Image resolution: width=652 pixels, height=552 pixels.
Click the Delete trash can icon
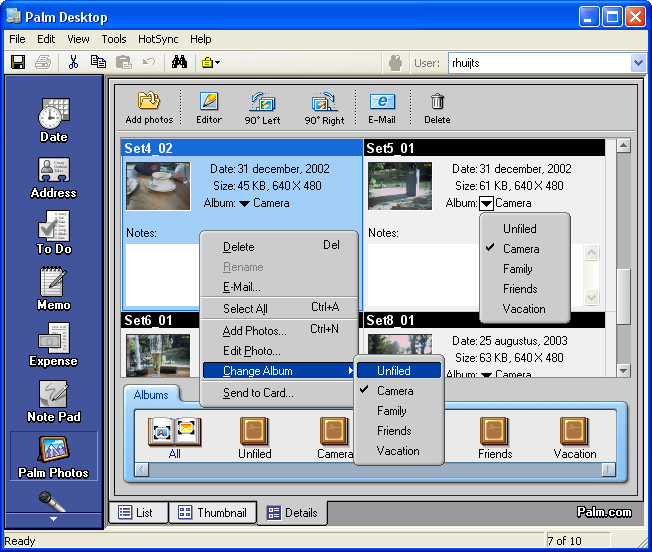pos(437,108)
